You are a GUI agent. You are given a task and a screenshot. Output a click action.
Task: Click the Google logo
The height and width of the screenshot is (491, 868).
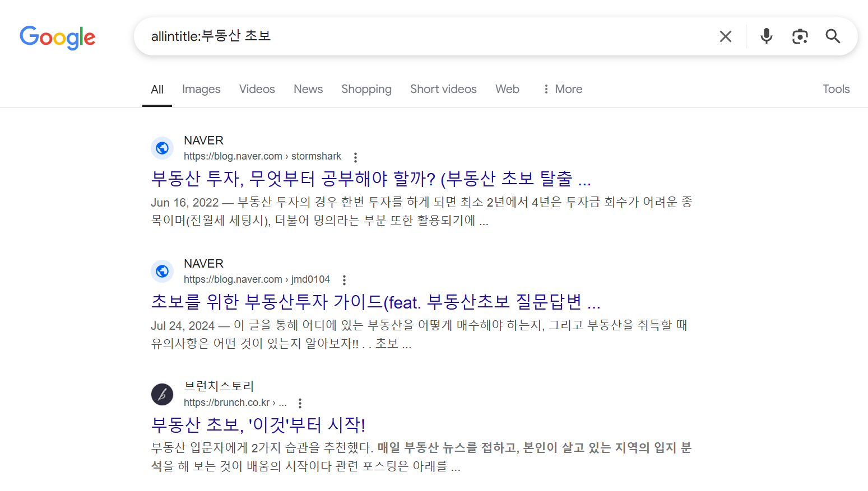tap(58, 37)
